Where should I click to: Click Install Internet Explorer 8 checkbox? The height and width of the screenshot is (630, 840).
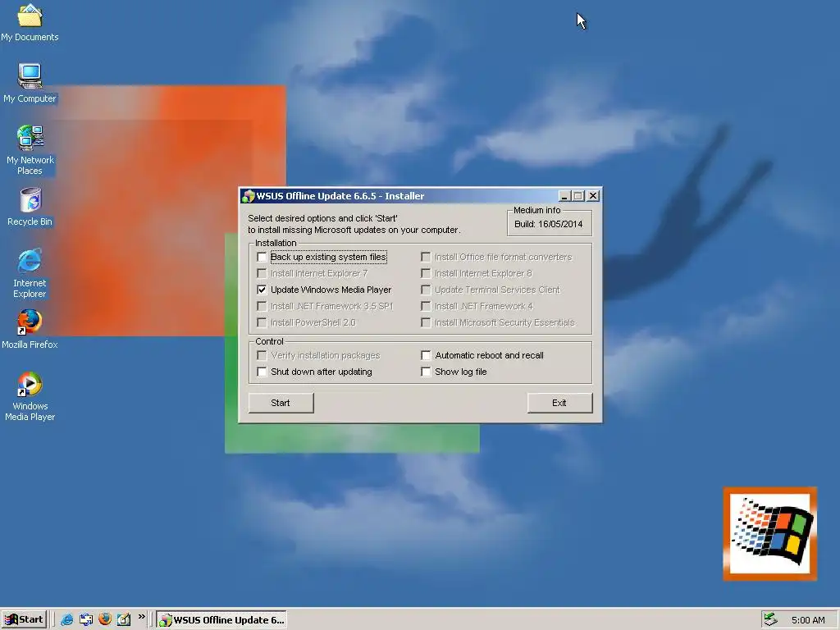click(426, 274)
